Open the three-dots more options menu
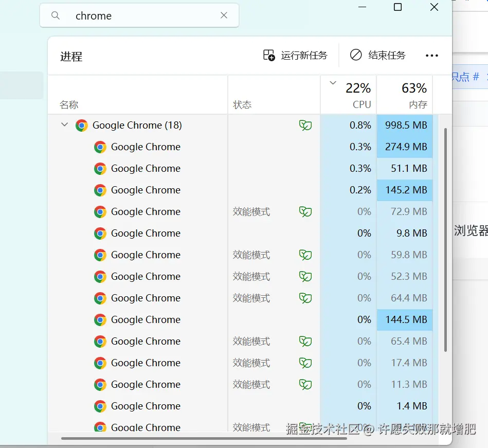 click(431, 56)
